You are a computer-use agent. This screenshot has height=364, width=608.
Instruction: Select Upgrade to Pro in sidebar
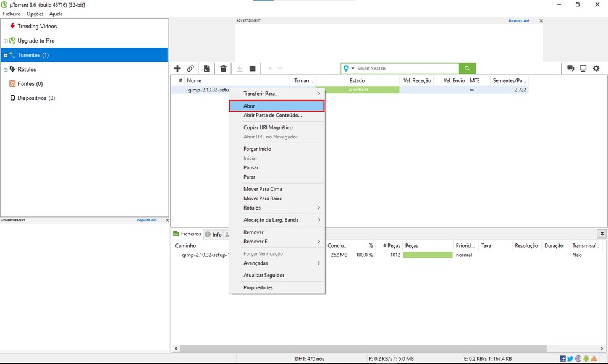point(36,41)
